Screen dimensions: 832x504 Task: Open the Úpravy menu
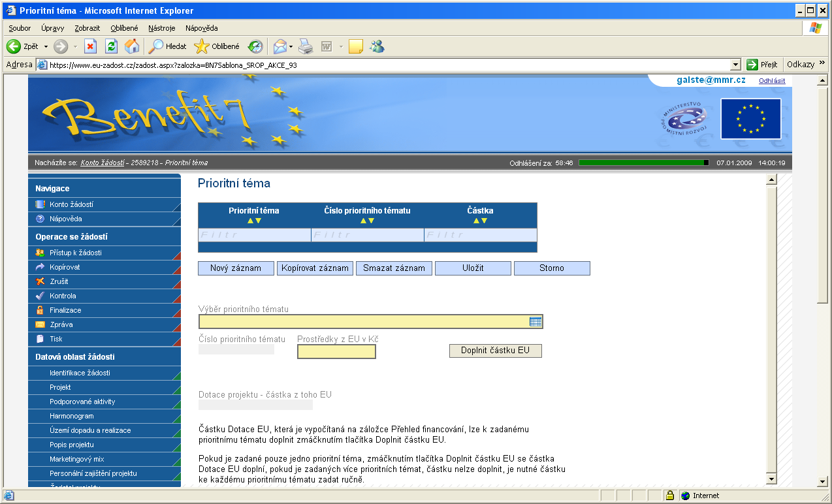52,28
